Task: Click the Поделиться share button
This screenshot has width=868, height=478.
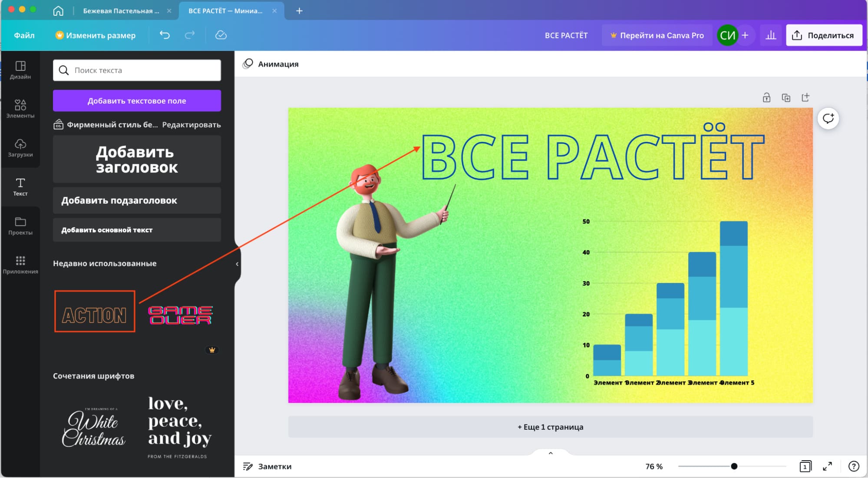Action: coord(824,35)
